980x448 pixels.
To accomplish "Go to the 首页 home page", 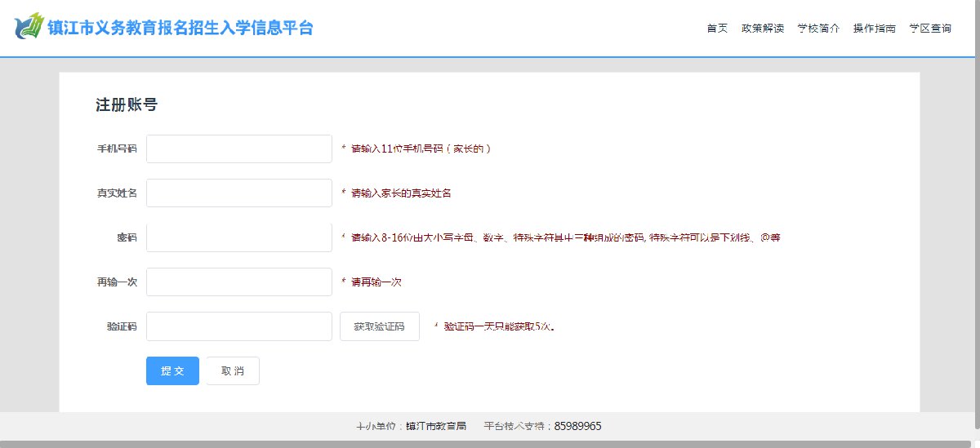I will (x=717, y=28).
